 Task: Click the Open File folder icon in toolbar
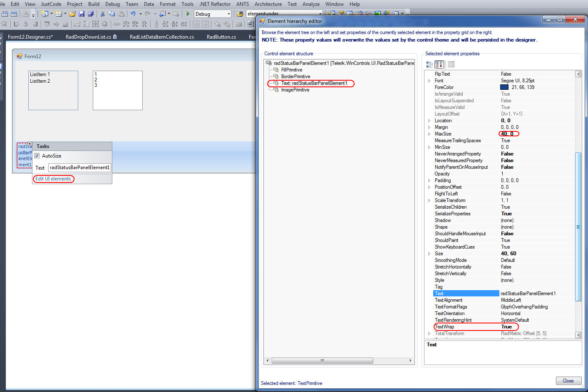[72, 14]
